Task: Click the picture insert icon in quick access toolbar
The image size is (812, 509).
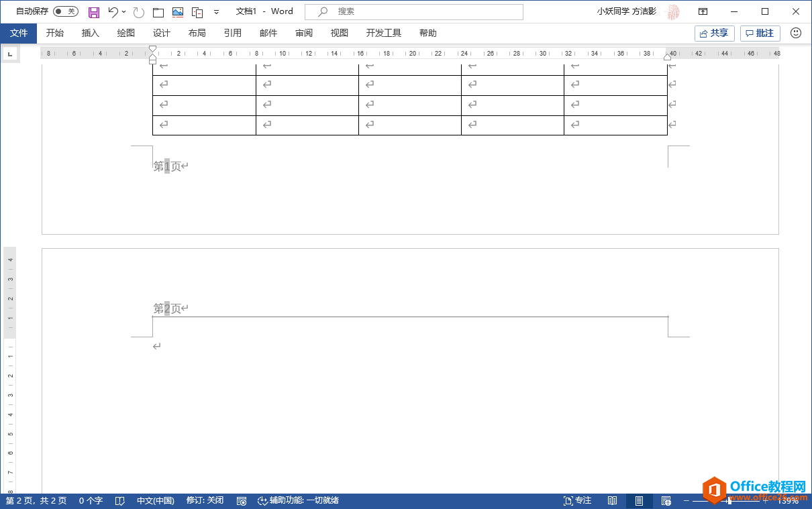Action: 178,12
